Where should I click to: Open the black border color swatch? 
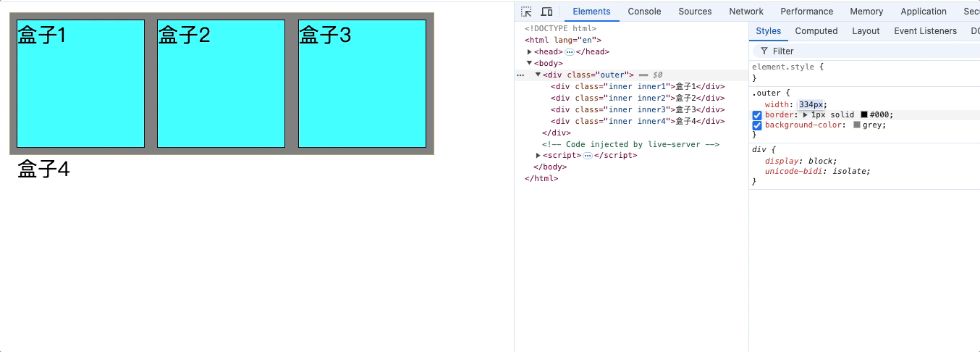tap(864, 114)
